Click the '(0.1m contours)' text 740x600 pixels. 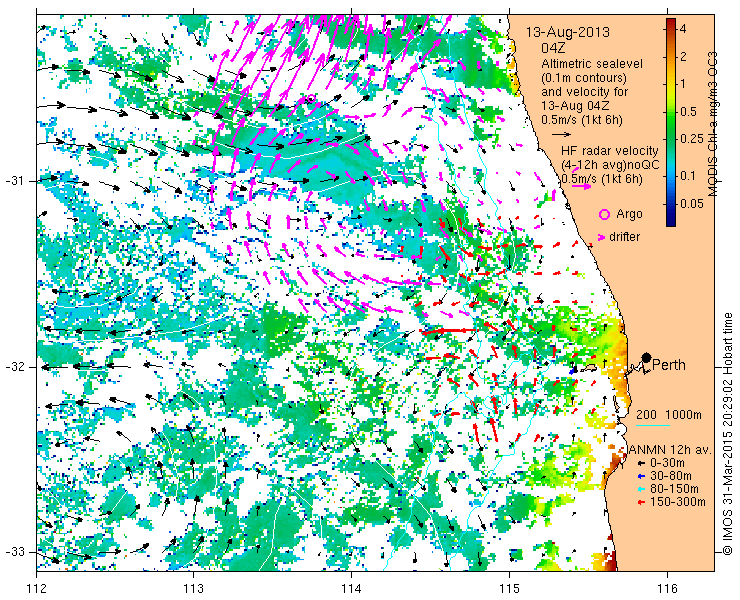[x=584, y=77]
